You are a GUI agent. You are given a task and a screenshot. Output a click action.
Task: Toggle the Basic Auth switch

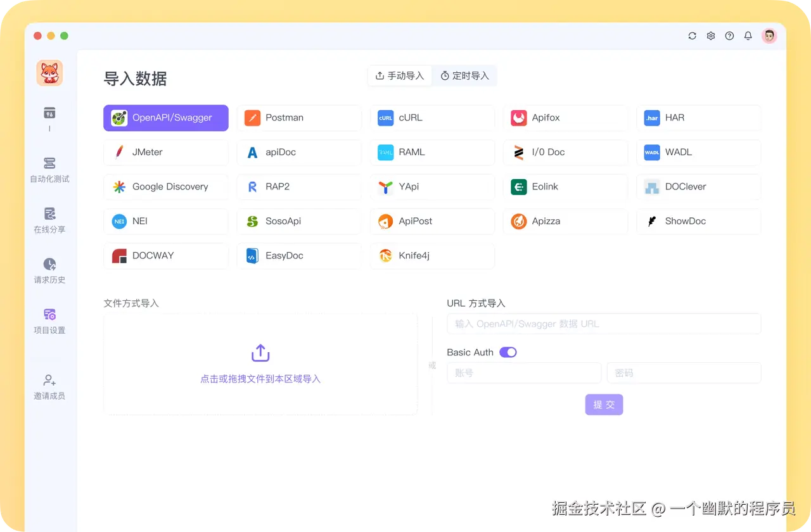(508, 352)
